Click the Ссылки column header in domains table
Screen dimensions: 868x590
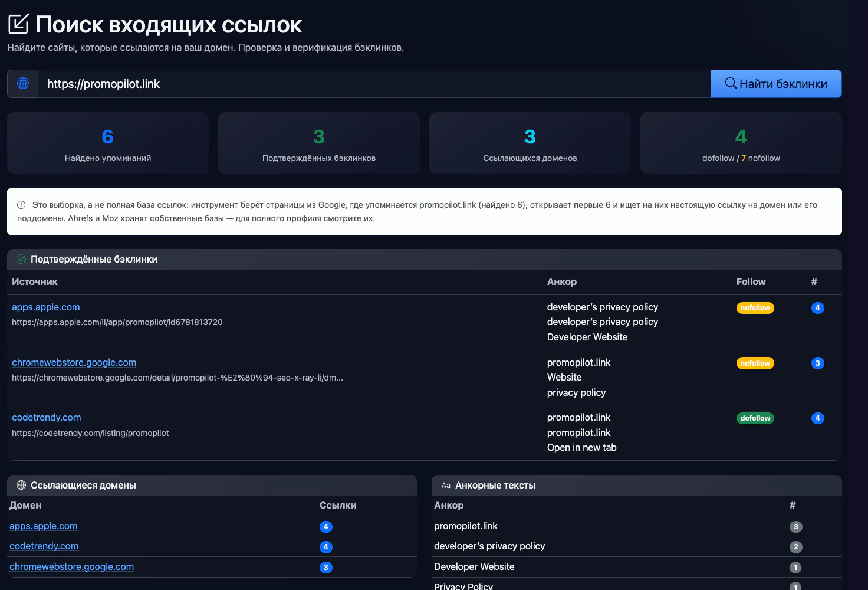pyautogui.click(x=338, y=506)
